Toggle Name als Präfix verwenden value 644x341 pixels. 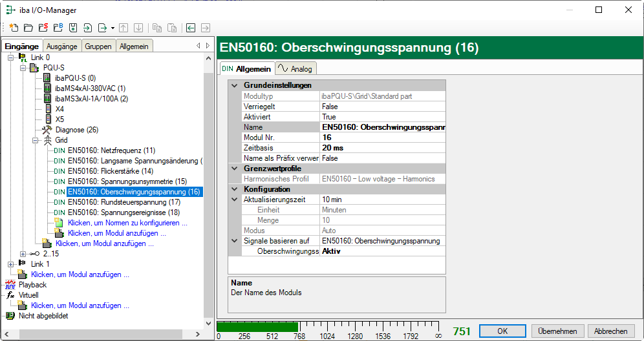tap(381, 158)
